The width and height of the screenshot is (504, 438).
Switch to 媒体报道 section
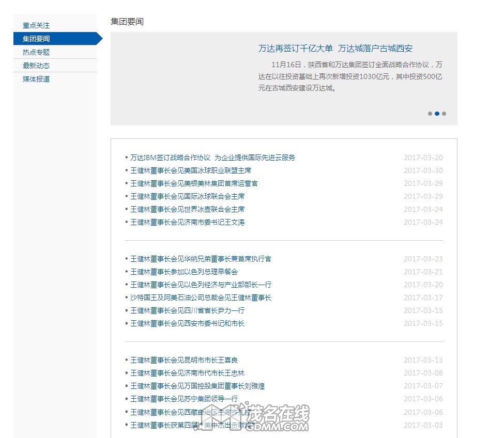click(36, 79)
